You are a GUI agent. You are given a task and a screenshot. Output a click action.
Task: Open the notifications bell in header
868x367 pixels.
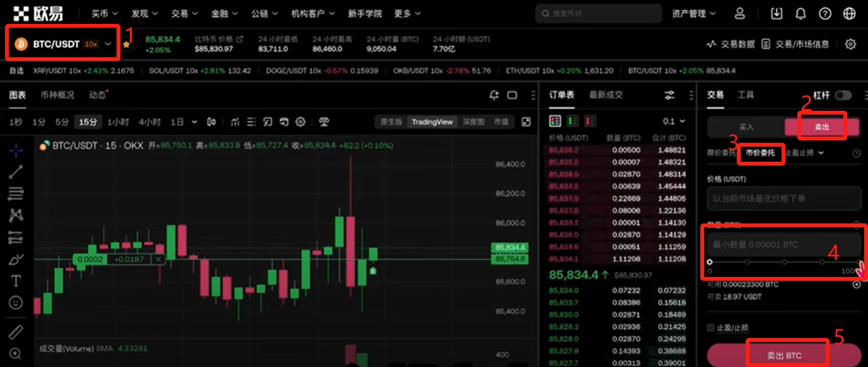tap(801, 13)
